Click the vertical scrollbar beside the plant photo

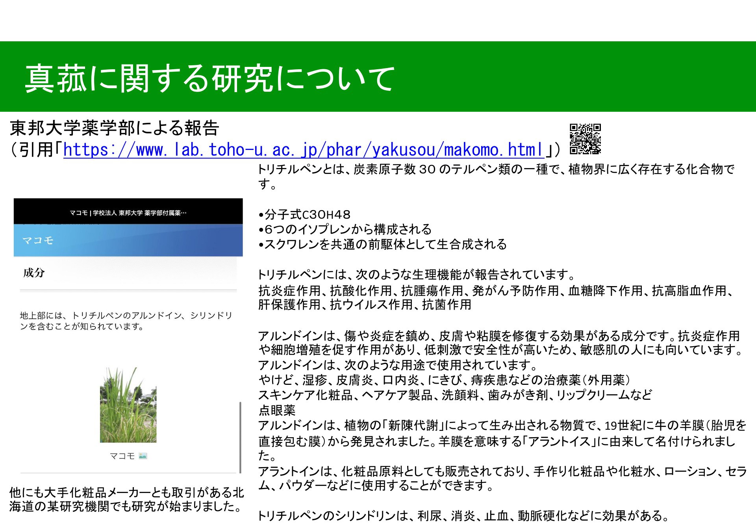pyautogui.click(x=240, y=437)
